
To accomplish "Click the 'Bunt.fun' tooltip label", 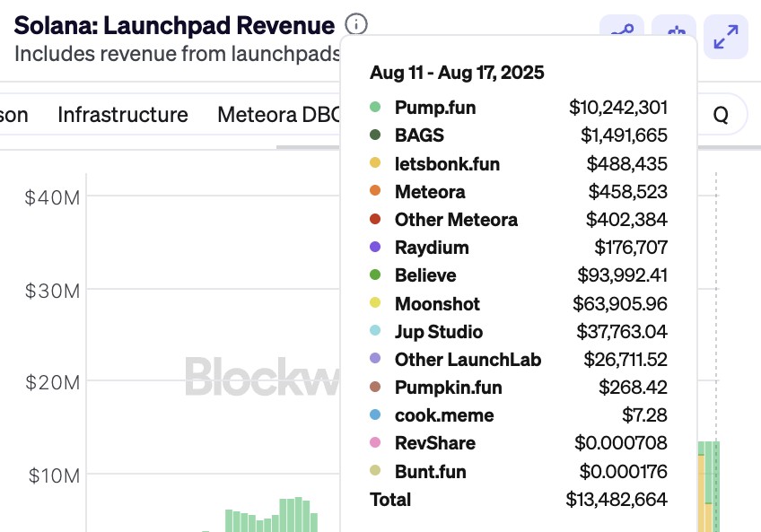I will click(431, 472).
